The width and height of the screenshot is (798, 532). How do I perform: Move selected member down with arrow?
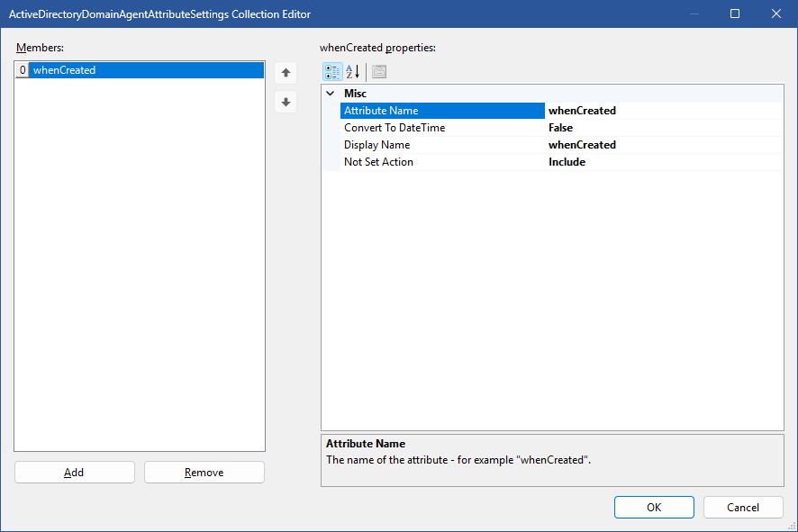click(x=286, y=102)
